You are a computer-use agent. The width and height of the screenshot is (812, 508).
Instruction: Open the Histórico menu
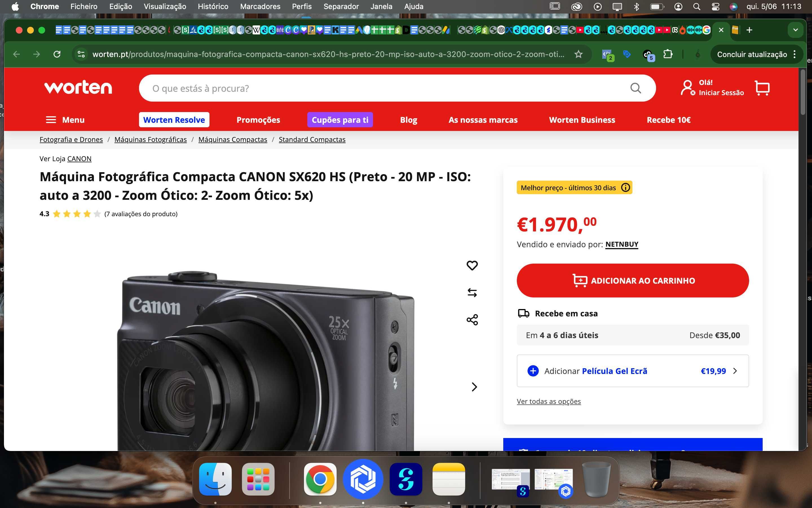coord(213,6)
